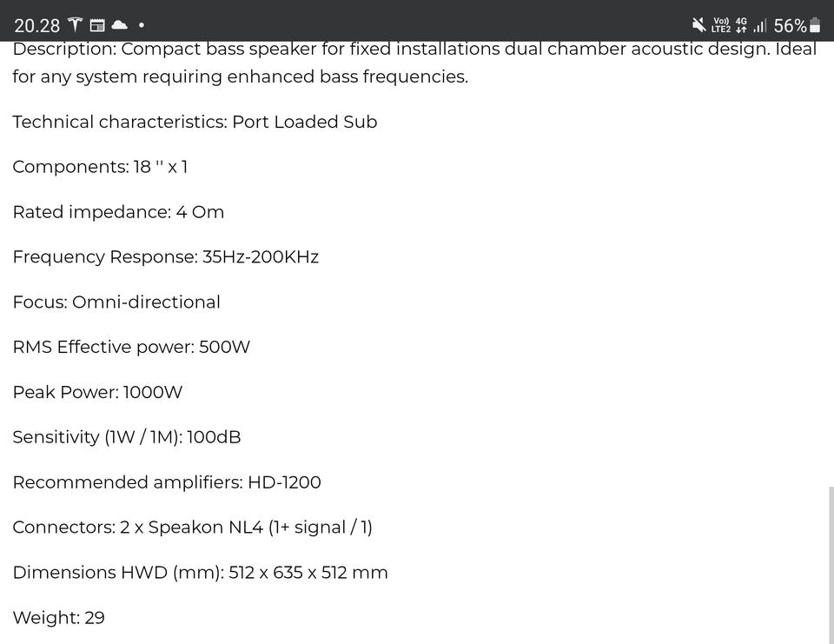The image size is (834, 644).
Task: Tap the VoLTE indicator icon
Action: 721,25
